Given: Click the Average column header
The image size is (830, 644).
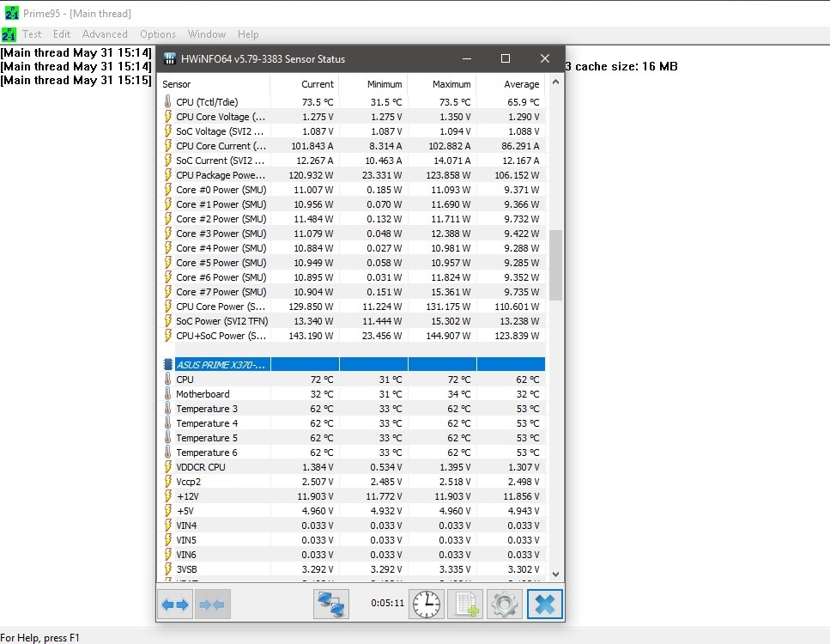Looking at the screenshot, I should [x=511, y=84].
